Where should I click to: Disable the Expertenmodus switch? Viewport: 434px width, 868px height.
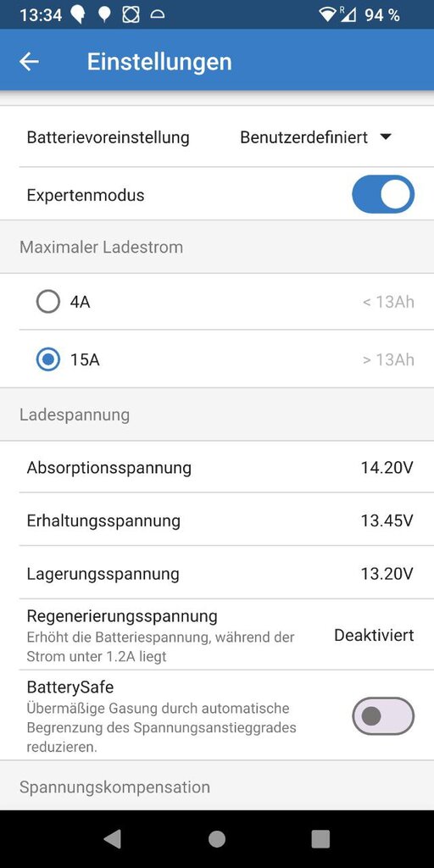383,194
